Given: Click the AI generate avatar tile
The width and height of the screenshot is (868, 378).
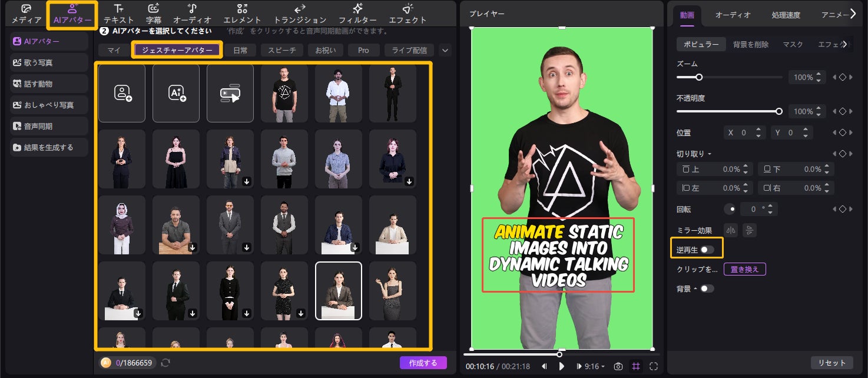Looking at the screenshot, I should [176, 93].
